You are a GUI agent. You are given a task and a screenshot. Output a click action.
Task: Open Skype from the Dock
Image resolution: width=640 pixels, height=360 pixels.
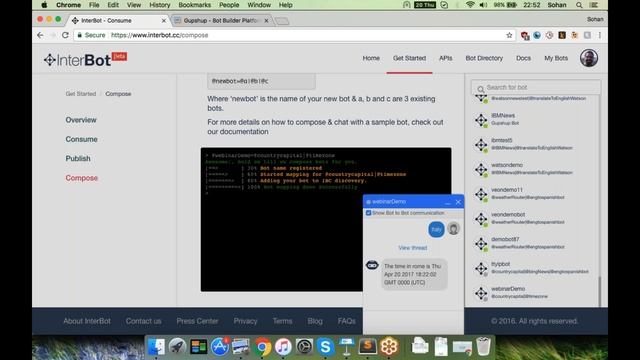point(325,347)
